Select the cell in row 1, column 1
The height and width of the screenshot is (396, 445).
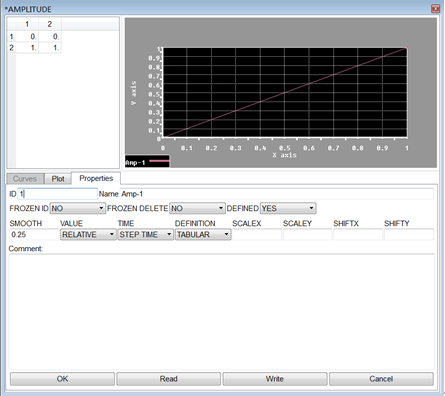(27, 36)
